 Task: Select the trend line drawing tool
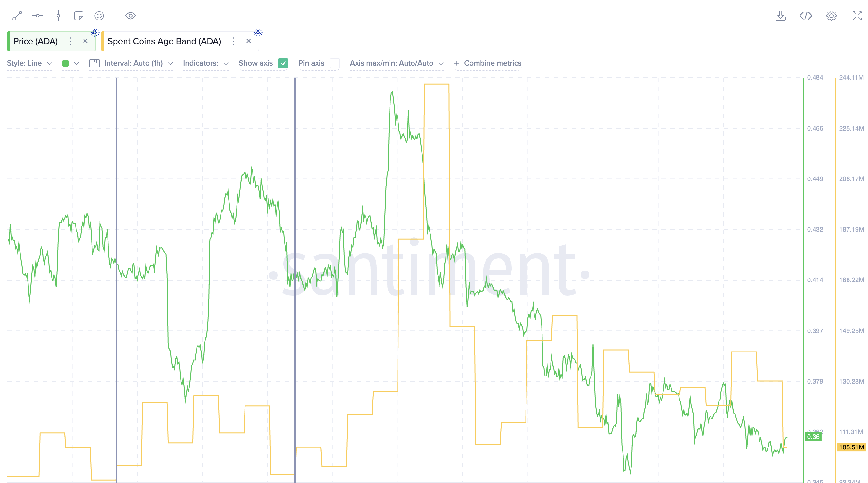click(18, 15)
